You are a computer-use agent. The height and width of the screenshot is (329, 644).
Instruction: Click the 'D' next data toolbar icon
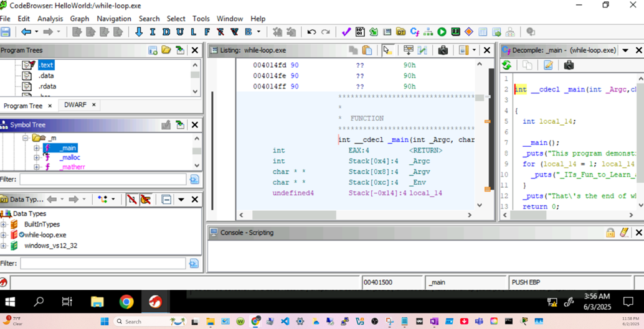[166, 32]
